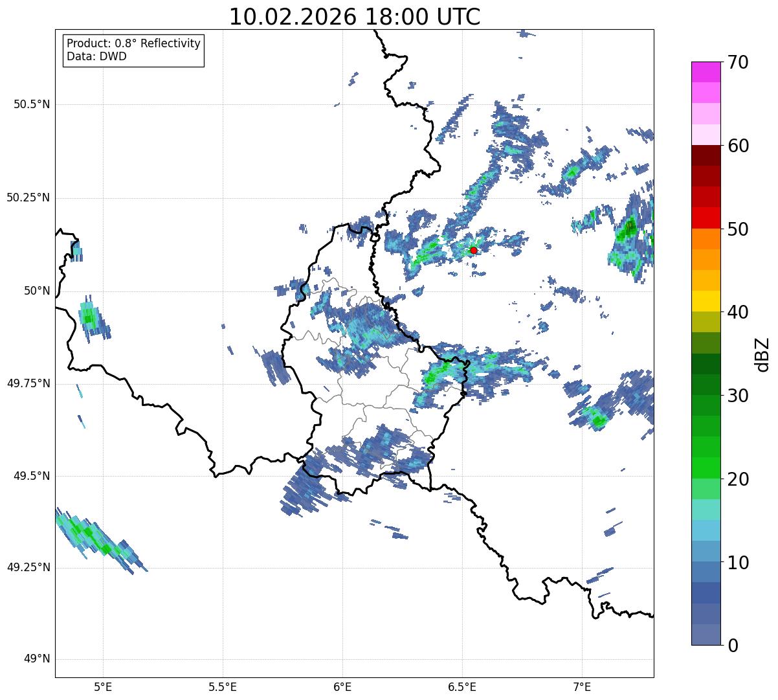Click the 5.5°E longitude label
Screen dimensions: 778x700
click(x=223, y=686)
